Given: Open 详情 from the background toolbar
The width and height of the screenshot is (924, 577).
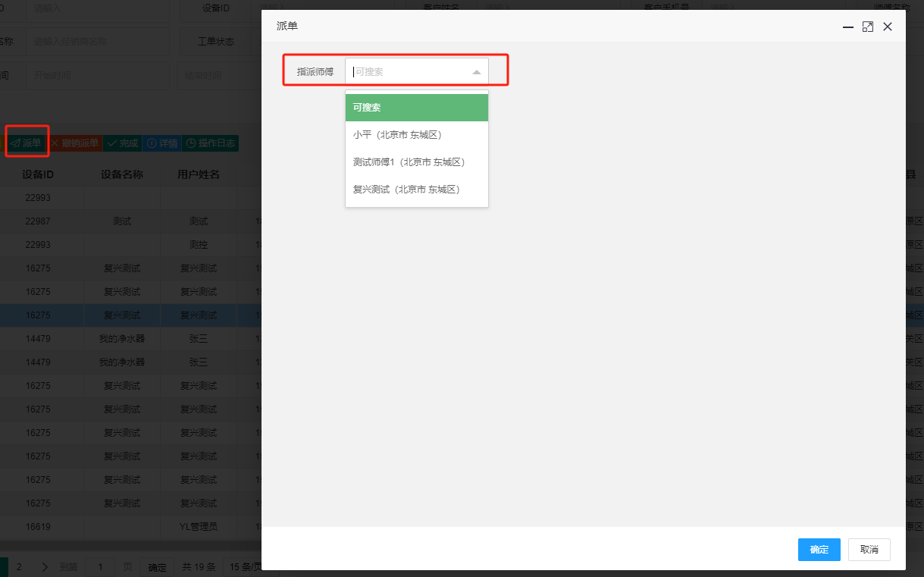Looking at the screenshot, I should (162, 143).
